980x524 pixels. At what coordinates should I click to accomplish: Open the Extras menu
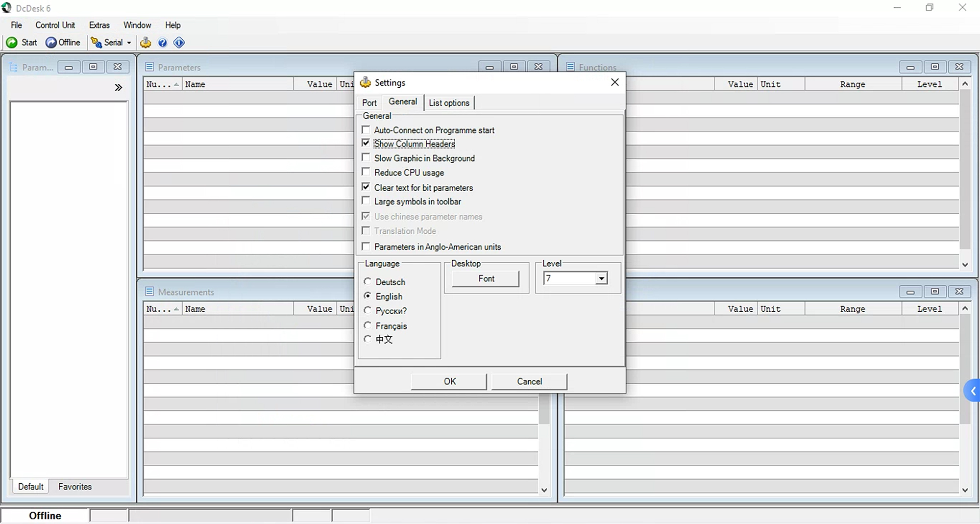[x=99, y=25]
